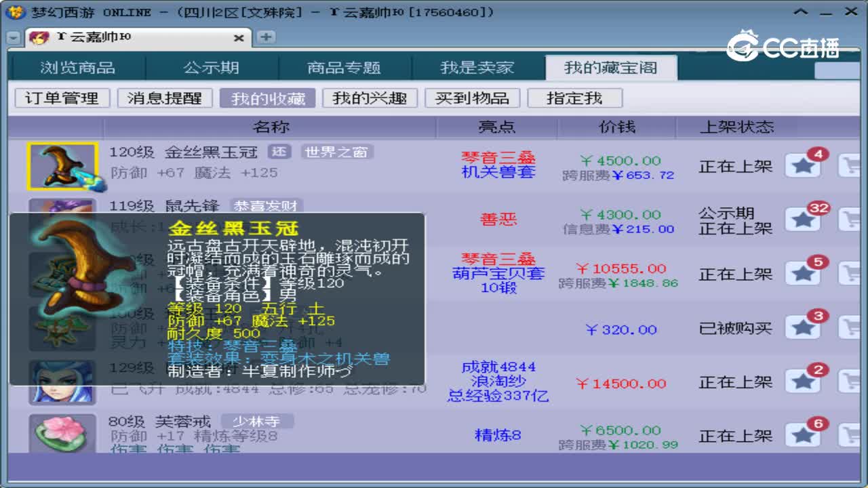
Task: Click the title bar up-arrow button
Action: [802, 12]
